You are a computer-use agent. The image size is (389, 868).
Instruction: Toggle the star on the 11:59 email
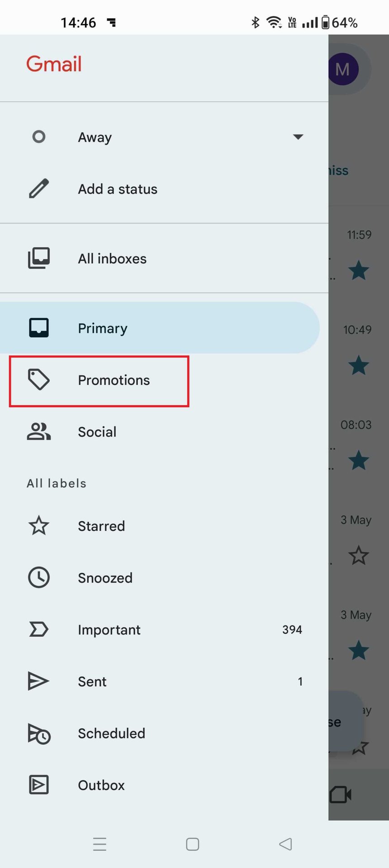pyautogui.click(x=359, y=270)
